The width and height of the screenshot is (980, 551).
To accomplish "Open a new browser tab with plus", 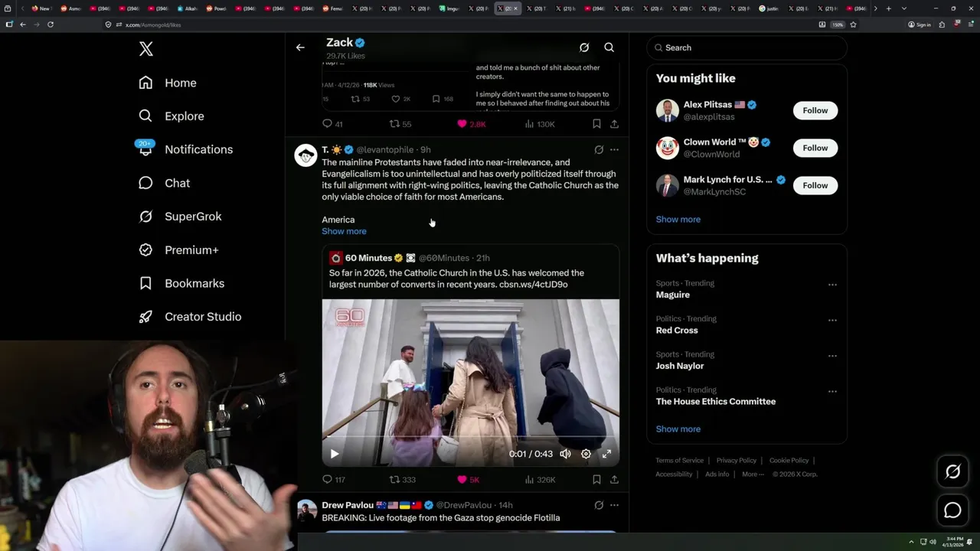I will (888, 8).
